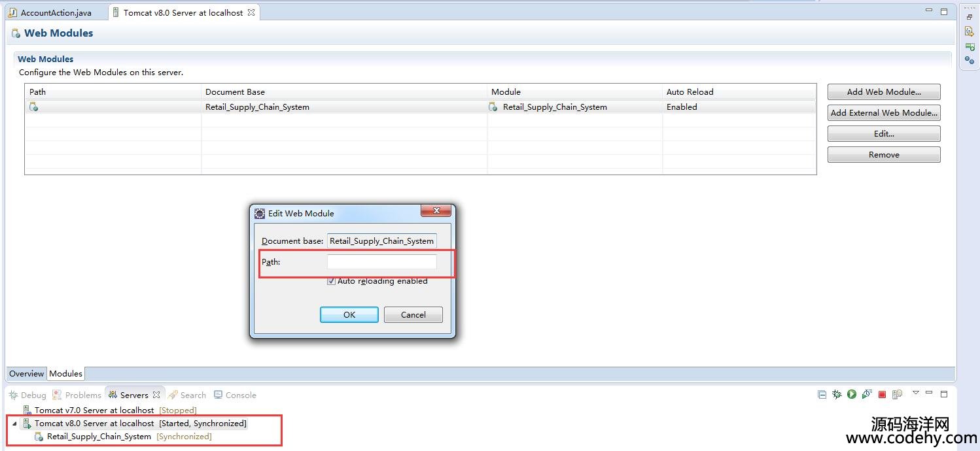Click the Path input field
This screenshot has width=980, height=451.
pyautogui.click(x=381, y=261)
